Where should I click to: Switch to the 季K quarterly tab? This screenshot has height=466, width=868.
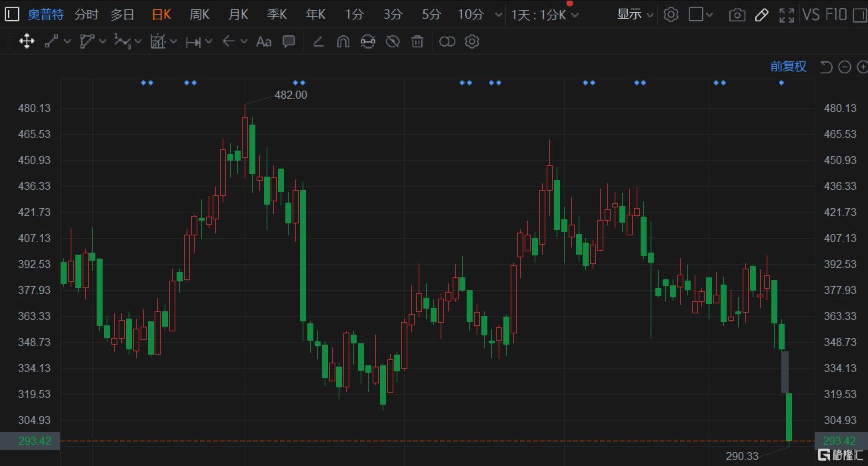(x=277, y=14)
